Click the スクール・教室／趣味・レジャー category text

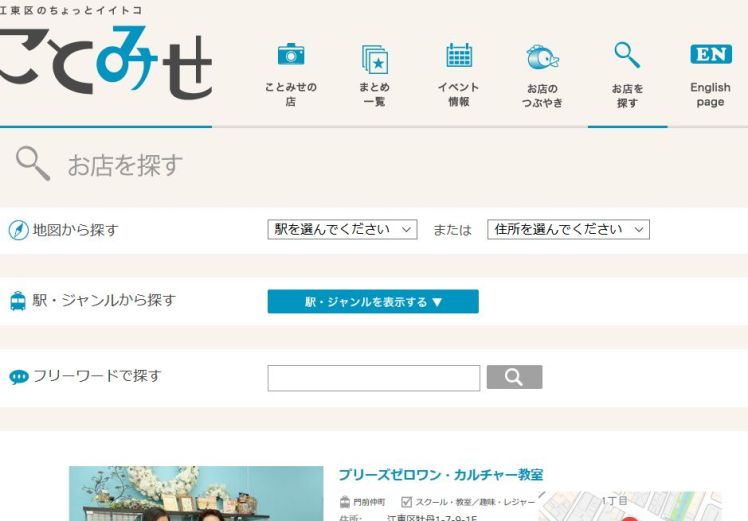475,502
